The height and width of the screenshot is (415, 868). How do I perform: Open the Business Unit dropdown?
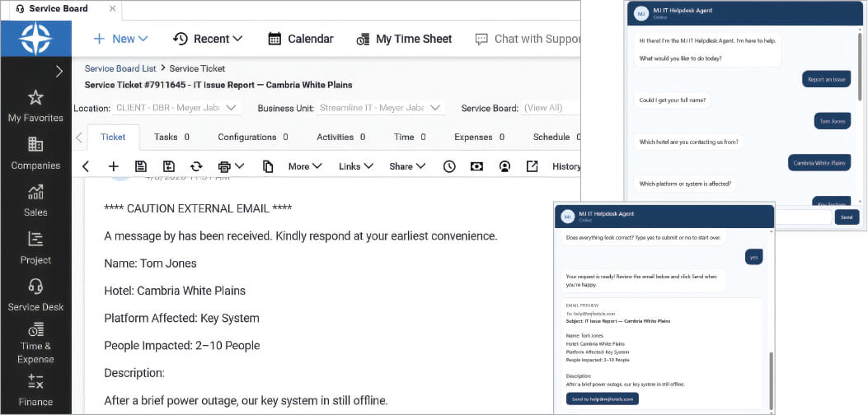380,108
